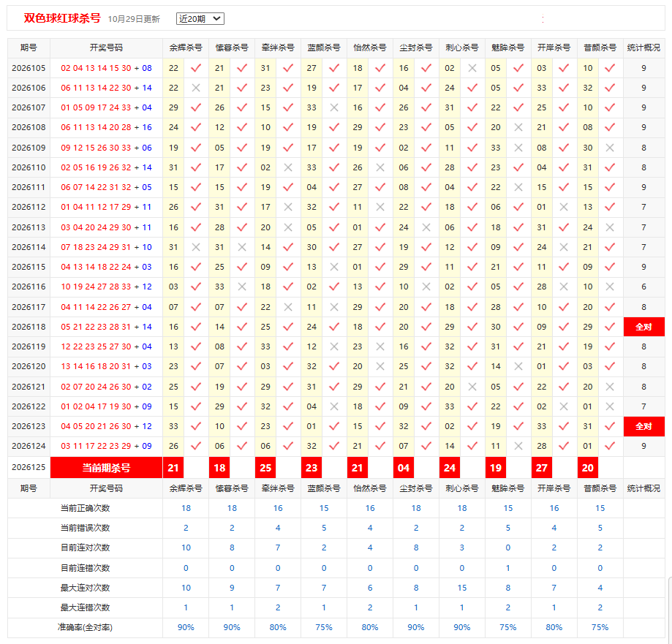The height and width of the screenshot is (644, 672).
Task: Click the 双色球红球杀号 page title
Action: point(62,18)
